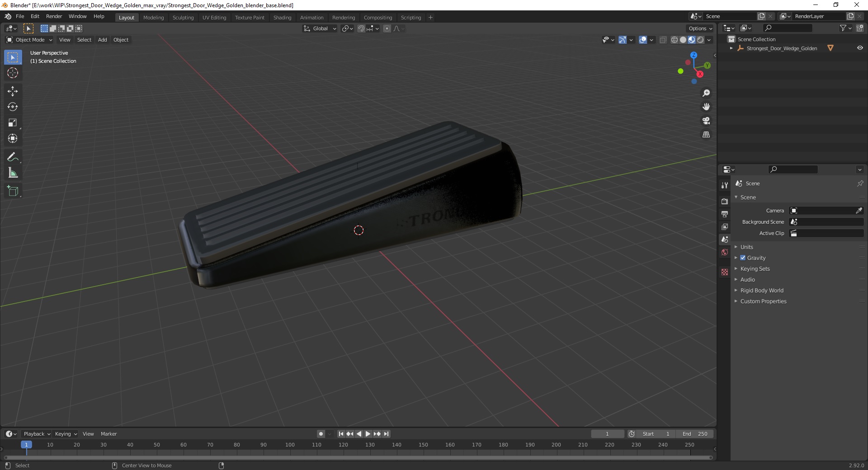The image size is (868, 470).
Task: Jump to timeline start frame
Action: (341, 434)
